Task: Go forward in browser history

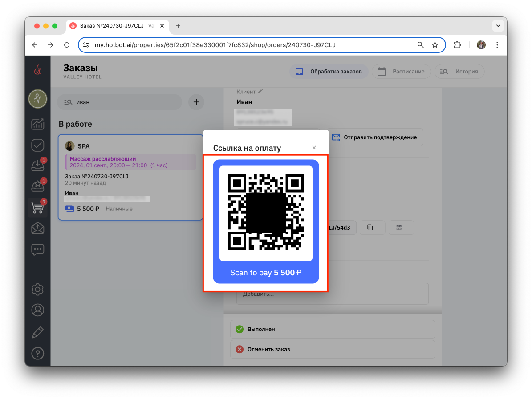Action: pos(51,45)
